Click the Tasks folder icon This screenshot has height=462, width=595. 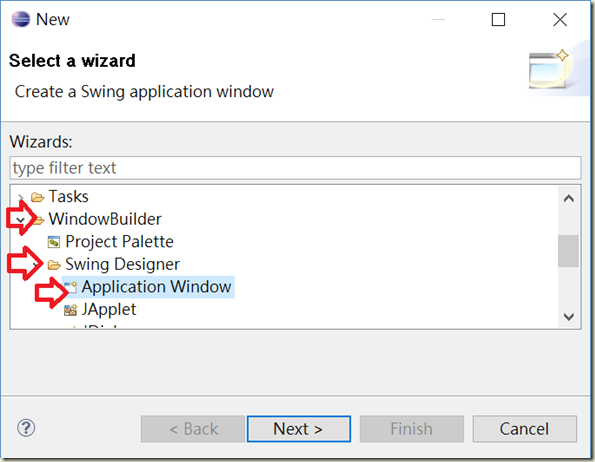(x=38, y=197)
